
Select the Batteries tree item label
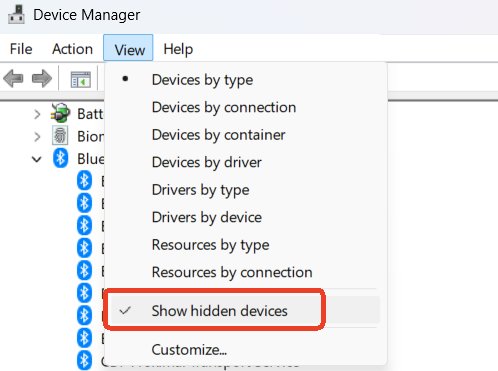[x=90, y=114]
